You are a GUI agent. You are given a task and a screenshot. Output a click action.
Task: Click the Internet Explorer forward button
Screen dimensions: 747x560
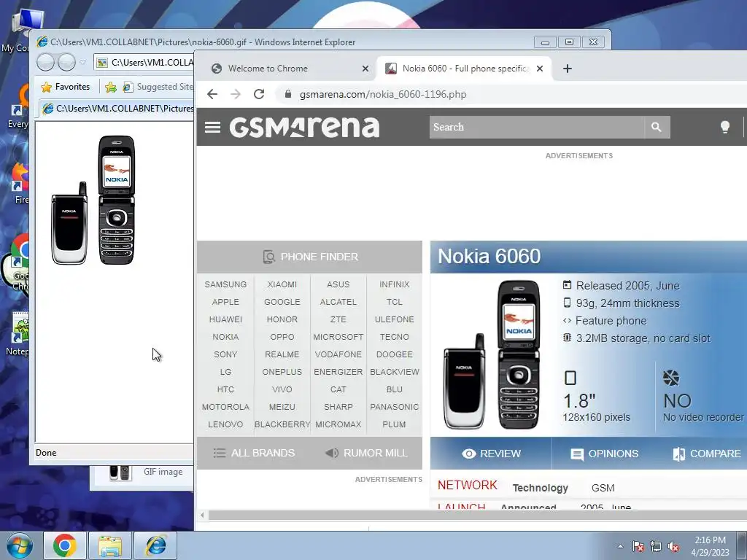pos(66,62)
